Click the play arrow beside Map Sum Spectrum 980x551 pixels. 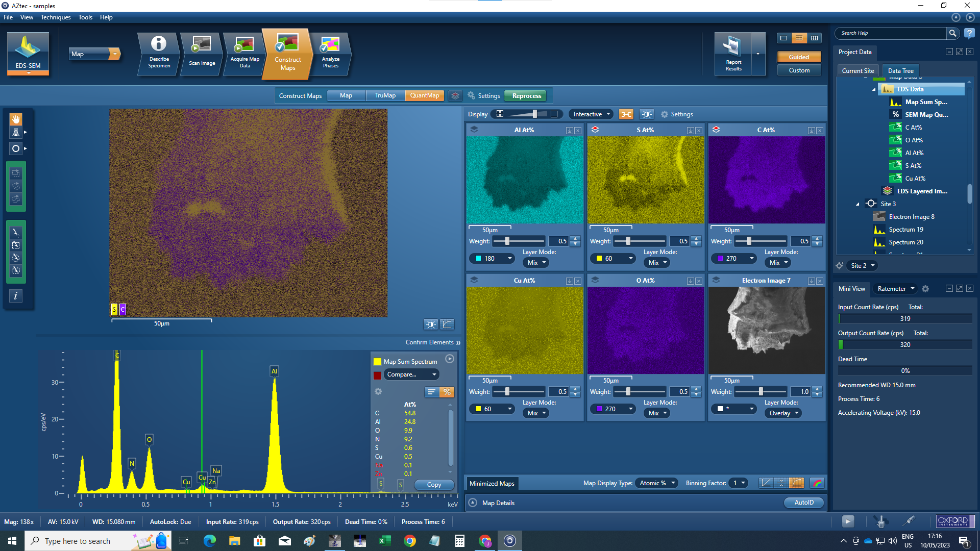[450, 359]
